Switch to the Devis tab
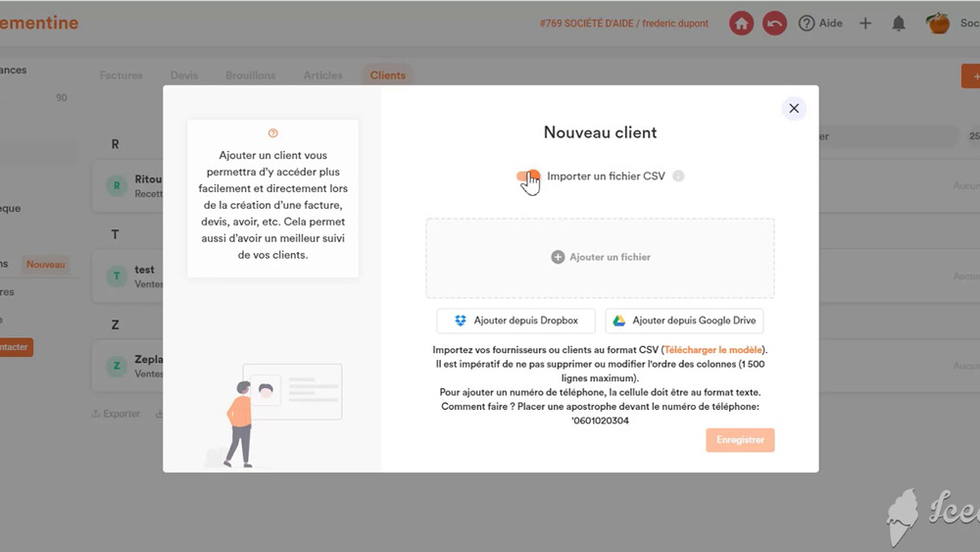The height and width of the screenshot is (552, 980). (184, 75)
